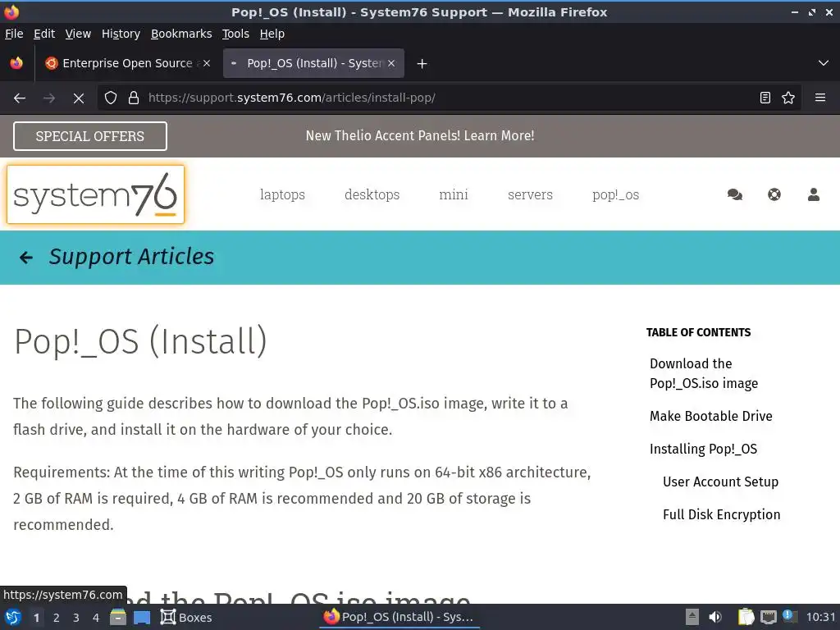Click the SPECIAL OFFERS button
The height and width of the screenshot is (630, 840).
[x=90, y=136]
